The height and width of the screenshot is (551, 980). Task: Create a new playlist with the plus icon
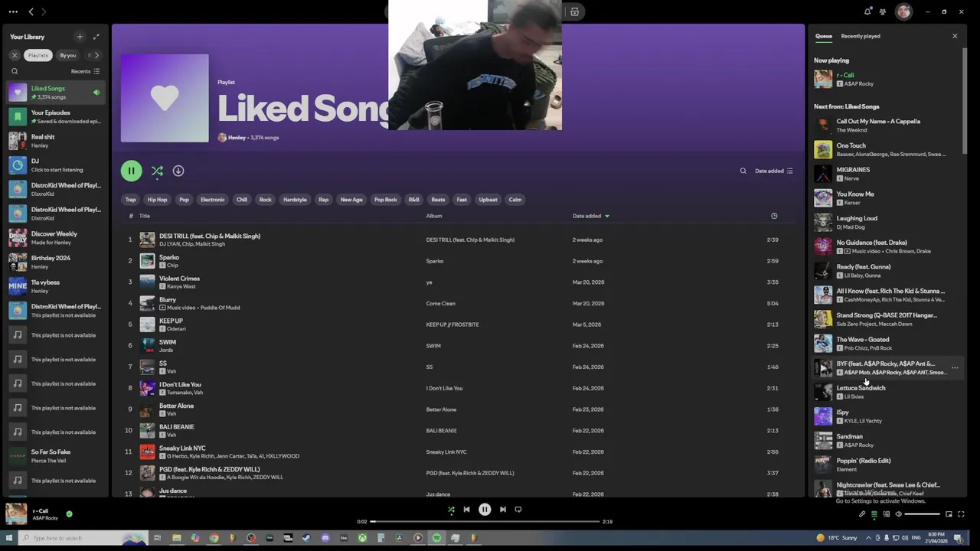(x=80, y=37)
